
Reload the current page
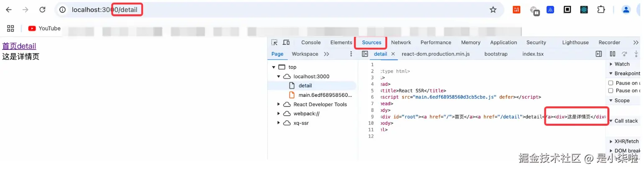pyautogui.click(x=42, y=10)
